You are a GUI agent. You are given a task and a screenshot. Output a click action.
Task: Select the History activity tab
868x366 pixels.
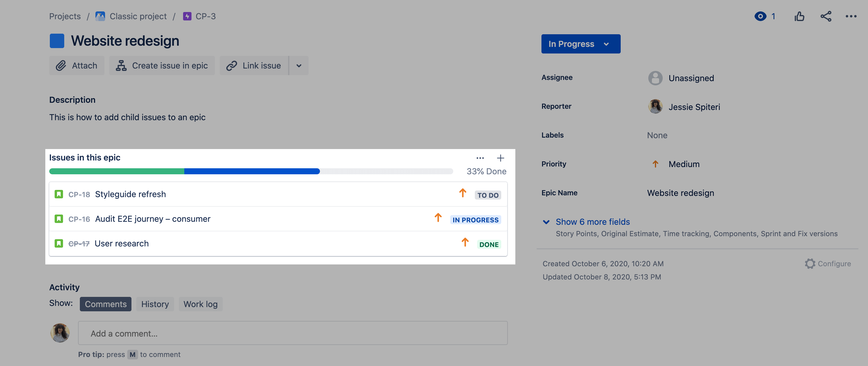[x=155, y=303]
